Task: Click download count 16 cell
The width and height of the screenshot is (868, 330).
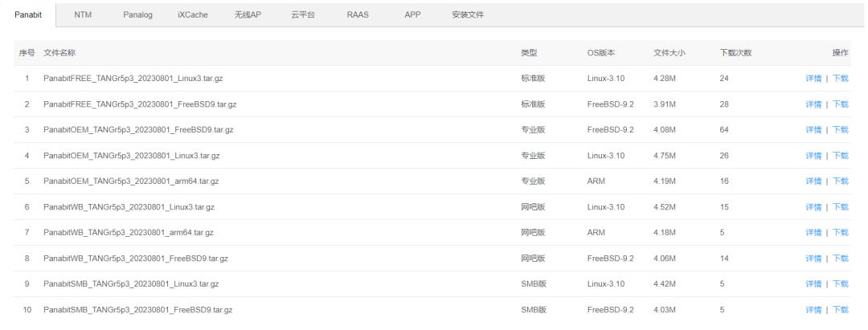Action: (724, 181)
